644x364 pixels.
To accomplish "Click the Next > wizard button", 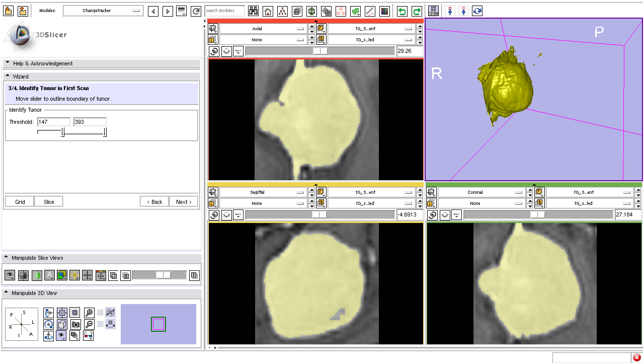I will pos(184,202).
